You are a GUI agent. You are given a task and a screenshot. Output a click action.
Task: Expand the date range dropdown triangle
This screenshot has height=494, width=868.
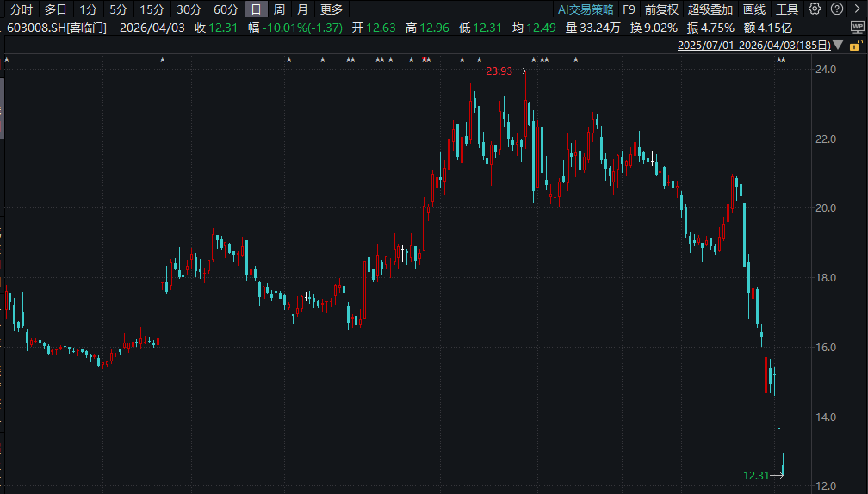pos(840,45)
